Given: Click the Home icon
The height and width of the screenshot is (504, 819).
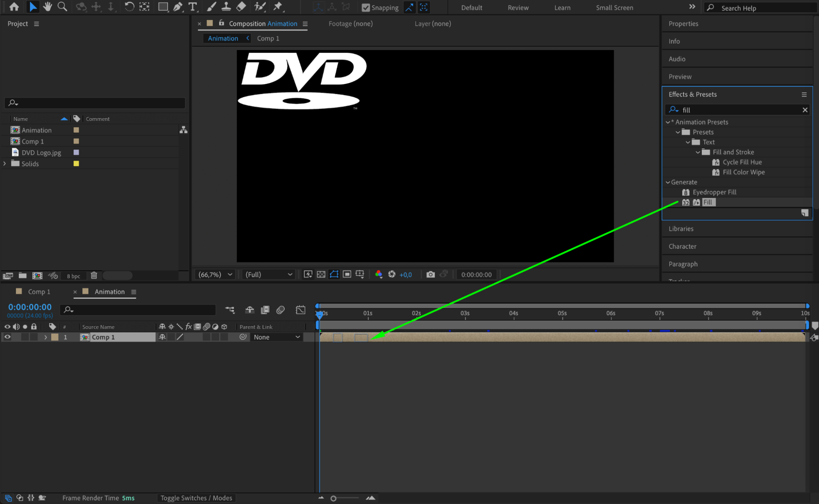Looking at the screenshot, I should pos(14,7).
